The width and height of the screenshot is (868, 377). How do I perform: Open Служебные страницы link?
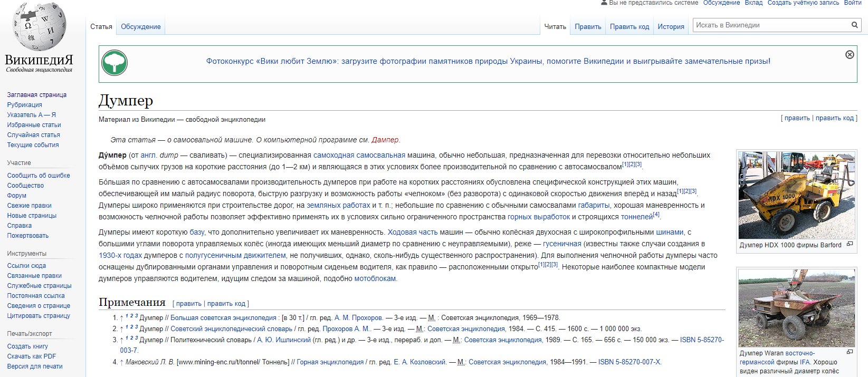[39, 286]
